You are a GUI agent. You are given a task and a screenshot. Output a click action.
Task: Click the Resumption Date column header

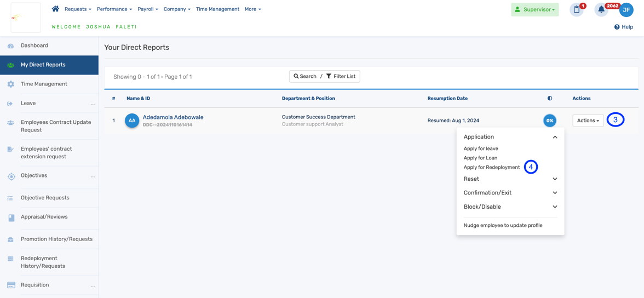[x=447, y=99]
